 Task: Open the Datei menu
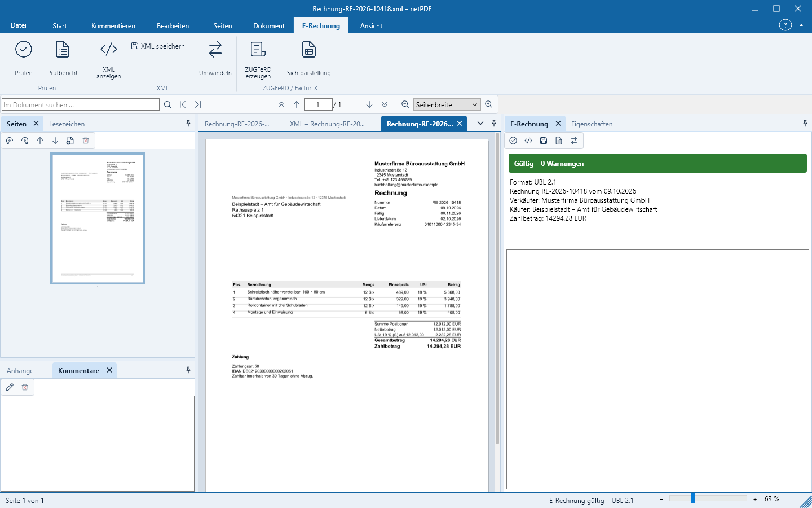19,25
